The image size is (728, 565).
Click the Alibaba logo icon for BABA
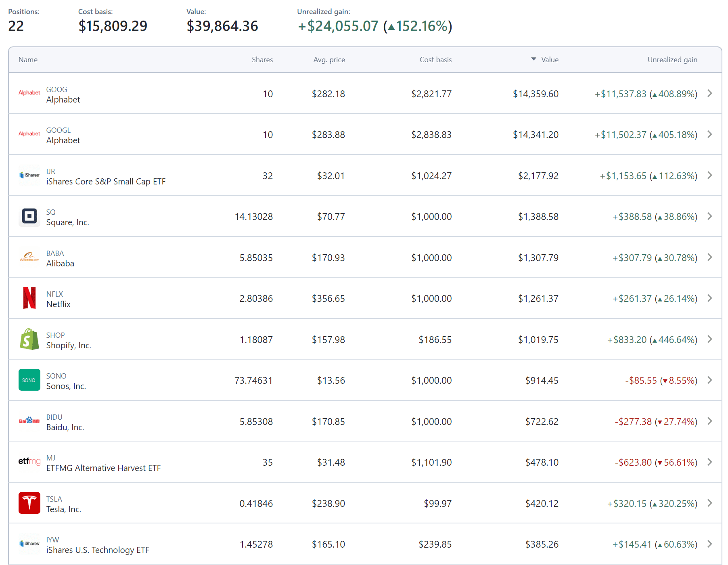pyautogui.click(x=29, y=257)
